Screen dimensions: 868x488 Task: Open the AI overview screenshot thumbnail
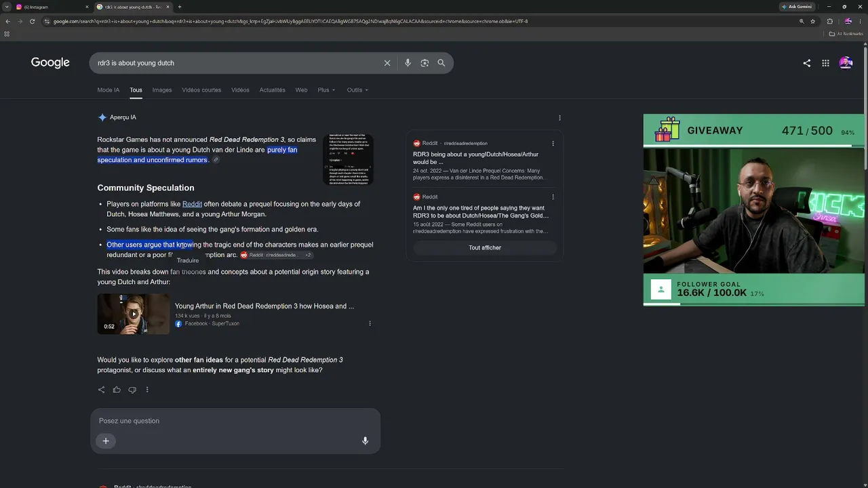click(349, 159)
